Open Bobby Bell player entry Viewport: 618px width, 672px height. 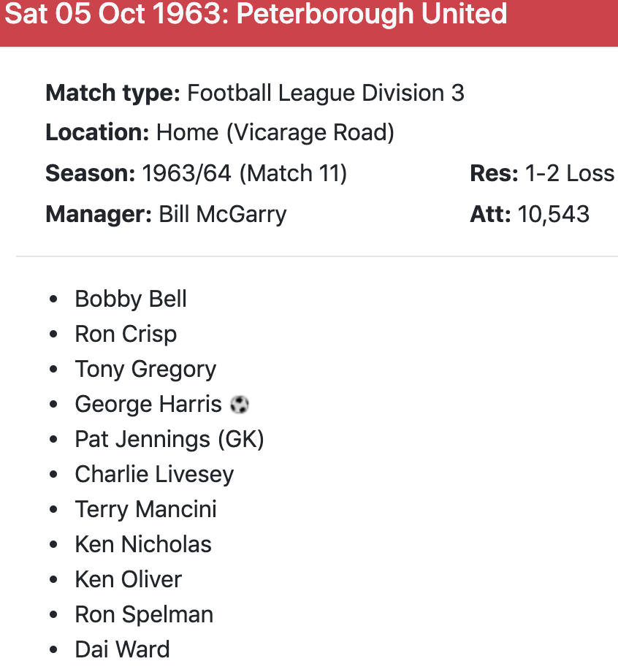click(131, 299)
